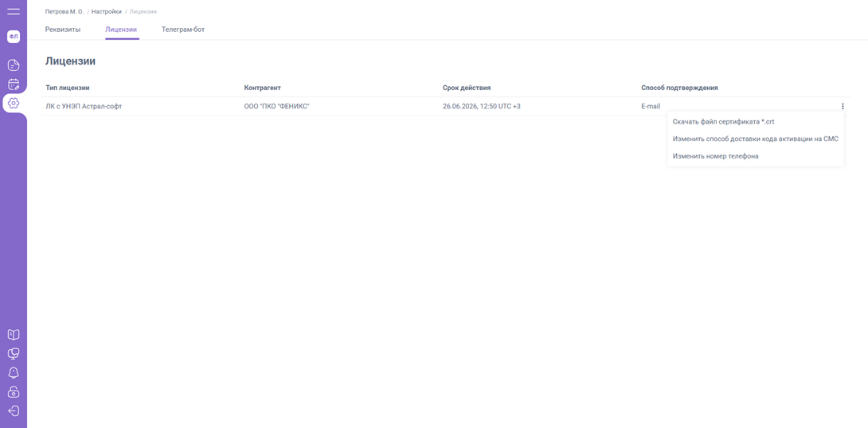The width and height of the screenshot is (868, 428).
Task: Open the support chat monitor icon
Action: [14, 354]
